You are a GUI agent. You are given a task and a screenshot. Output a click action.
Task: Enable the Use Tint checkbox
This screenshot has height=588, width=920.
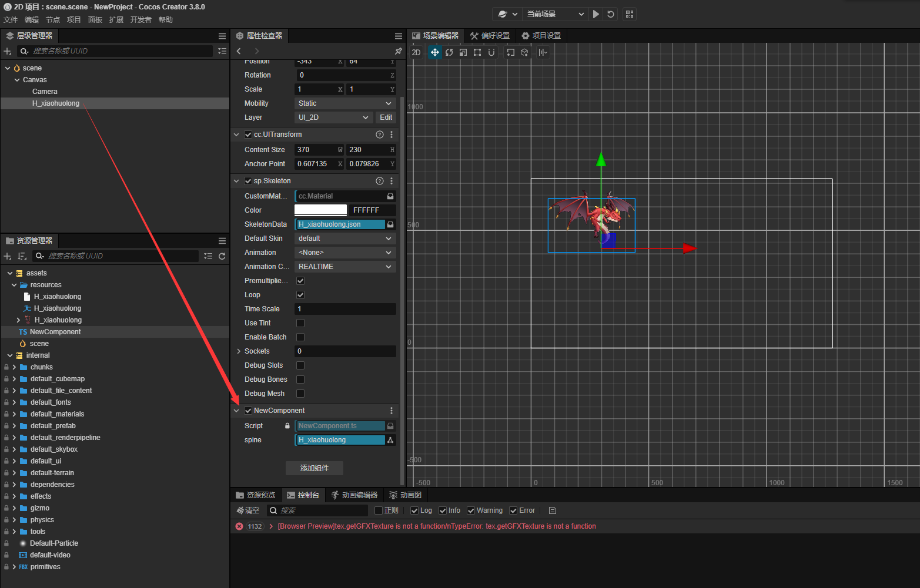point(300,323)
